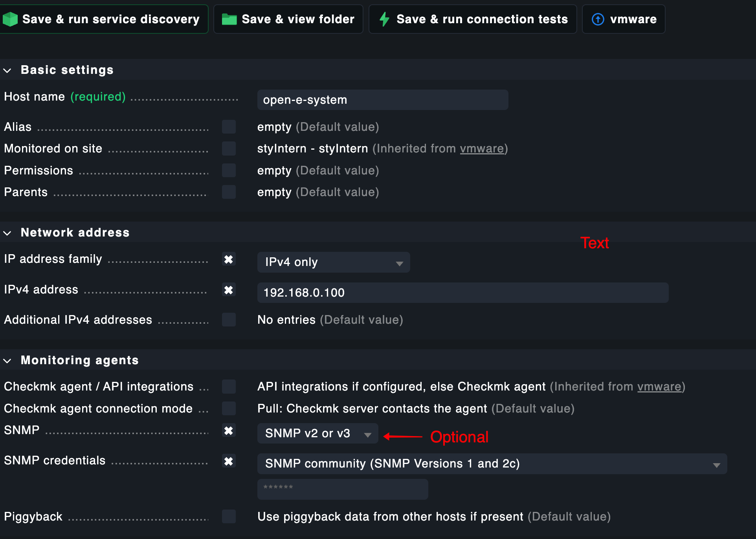Click the Host name input field
Viewport: 756px width, 539px height.
pos(382,100)
